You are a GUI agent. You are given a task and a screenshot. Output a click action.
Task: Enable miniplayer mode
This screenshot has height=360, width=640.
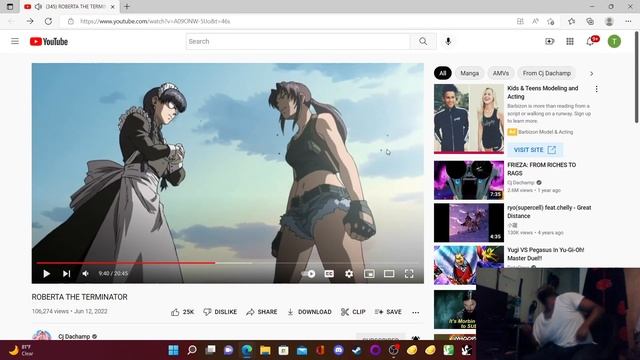[x=369, y=273]
